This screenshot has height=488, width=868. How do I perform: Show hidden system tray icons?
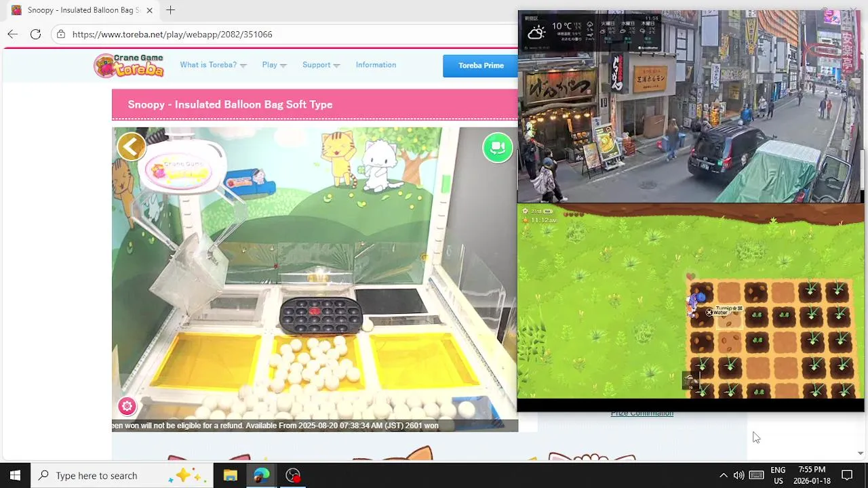point(723,476)
